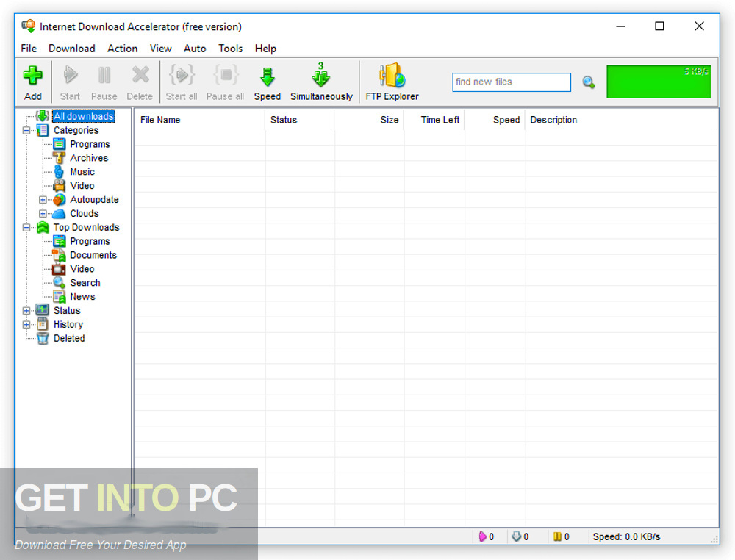Open the Tools menu
Viewport: 735px width, 560px height.
point(231,49)
